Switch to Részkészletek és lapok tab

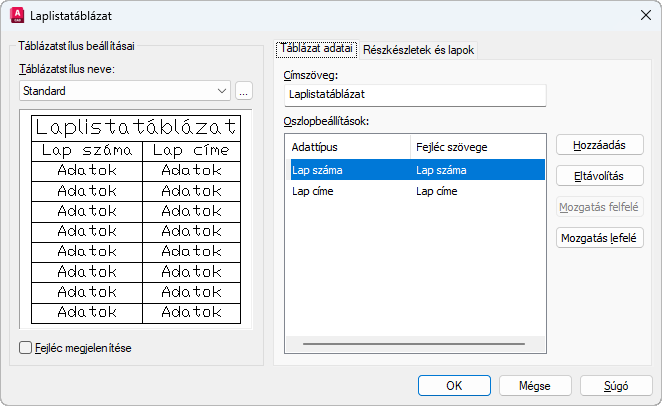coord(419,49)
